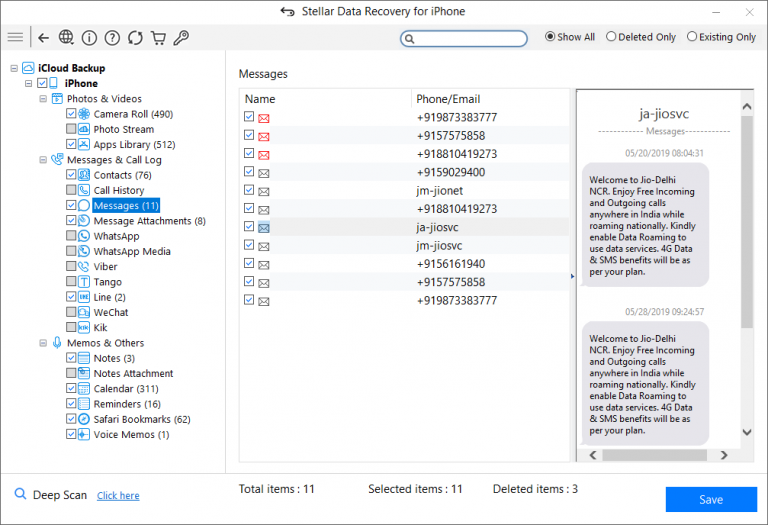Image resolution: width=768 pixels, height=525 pixels.
Task: Select the Existing Only radio button
Action: [x=692, y=37]
